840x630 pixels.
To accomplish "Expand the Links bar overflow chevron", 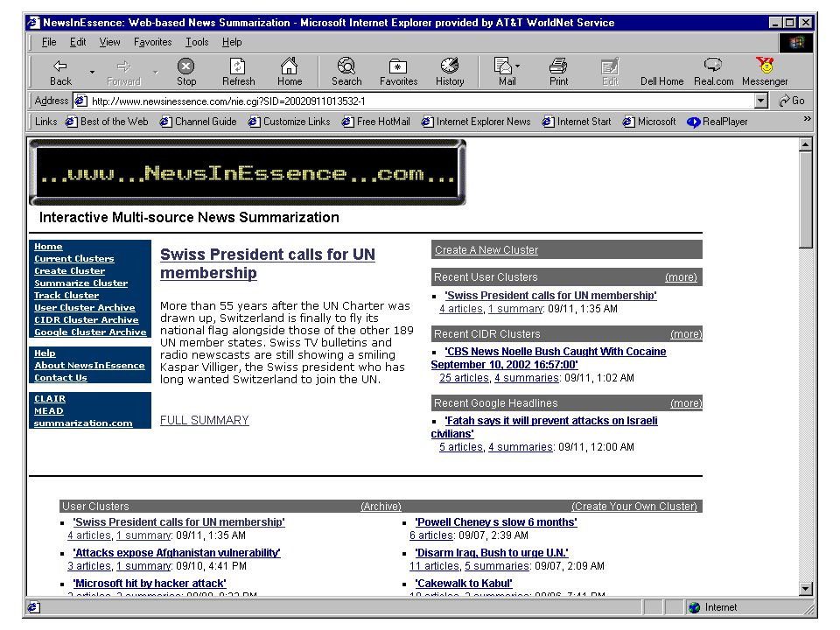I will (x=807, y=119).
